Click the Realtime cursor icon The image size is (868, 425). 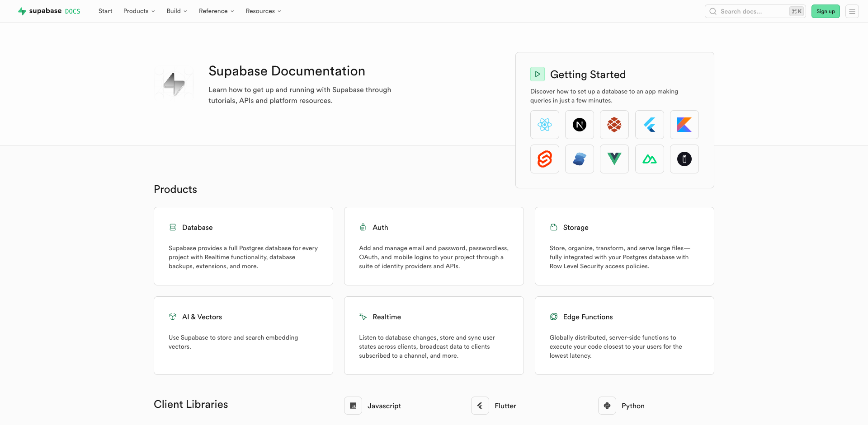[x=363, y=317]
